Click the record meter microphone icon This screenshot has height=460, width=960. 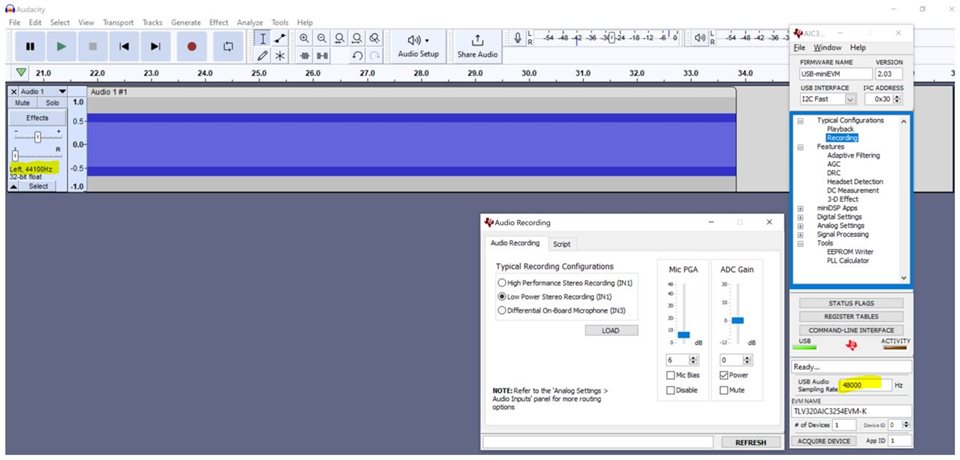click(x=518, y=39)
